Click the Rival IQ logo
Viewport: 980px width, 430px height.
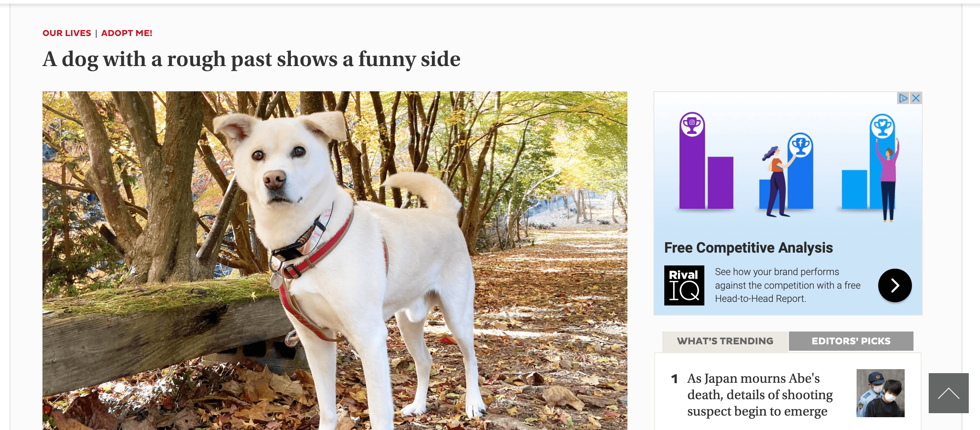pos(684,285)
